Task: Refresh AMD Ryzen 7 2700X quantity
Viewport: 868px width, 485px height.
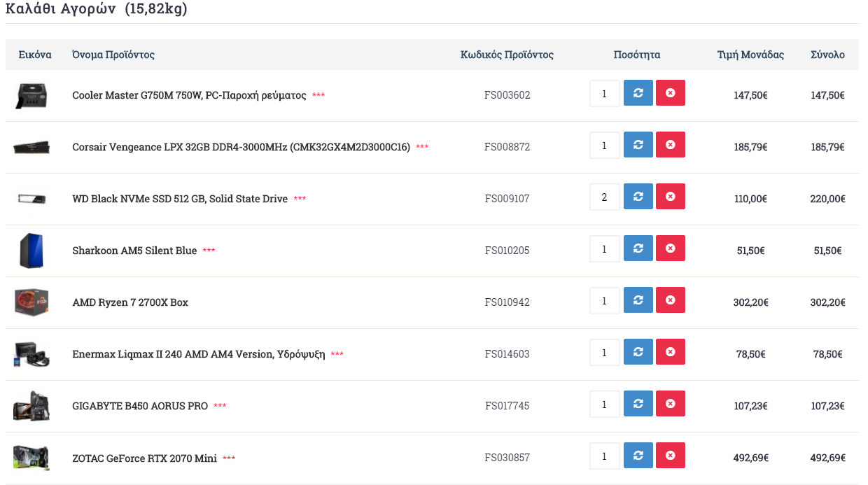Action: (x=638, y=300)
